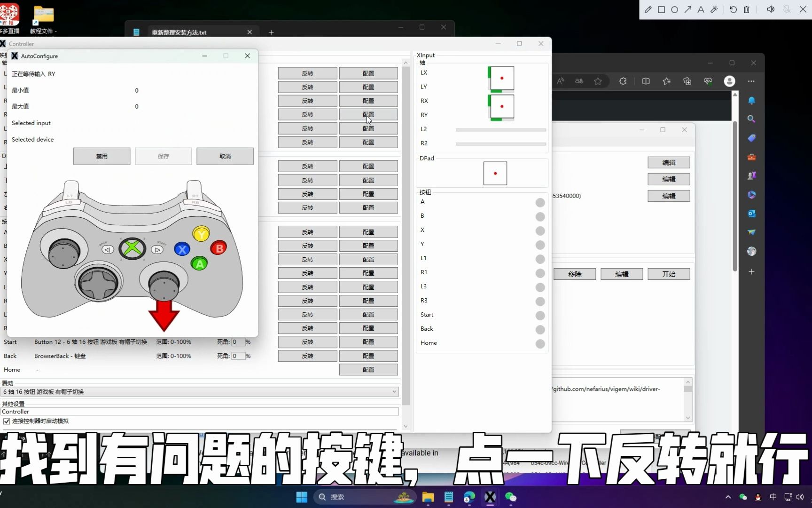
Task: Expand hidden icons in the system tray
Action: click(x=727, y=497)
